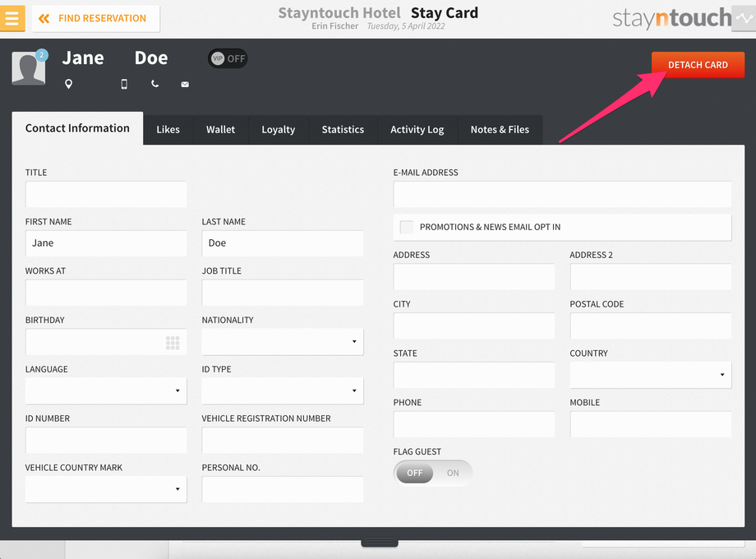The image size is (756, 559).
Task: Click the ID Number field
Action: coord(106,441)
